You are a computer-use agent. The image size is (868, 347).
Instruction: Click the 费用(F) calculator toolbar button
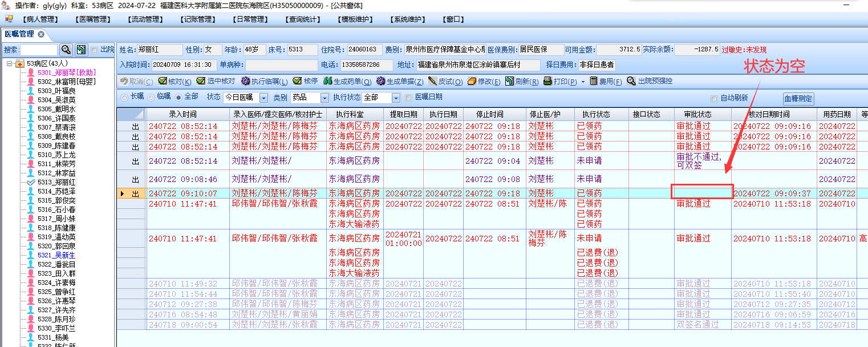click(x=606, y=82)
